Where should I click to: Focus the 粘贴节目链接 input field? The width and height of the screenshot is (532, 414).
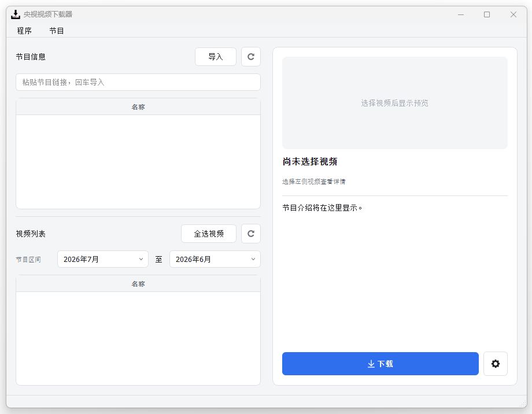point(138,82)
